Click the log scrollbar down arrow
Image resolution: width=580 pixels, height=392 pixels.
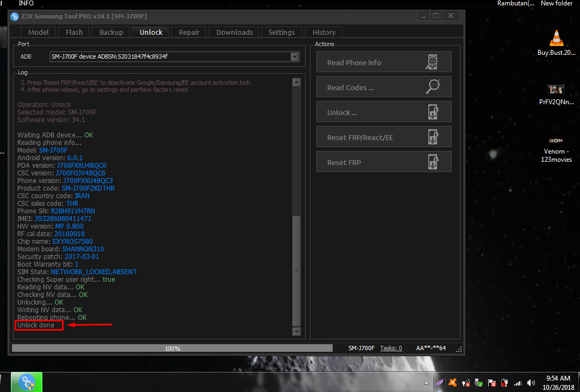[296, 331]
